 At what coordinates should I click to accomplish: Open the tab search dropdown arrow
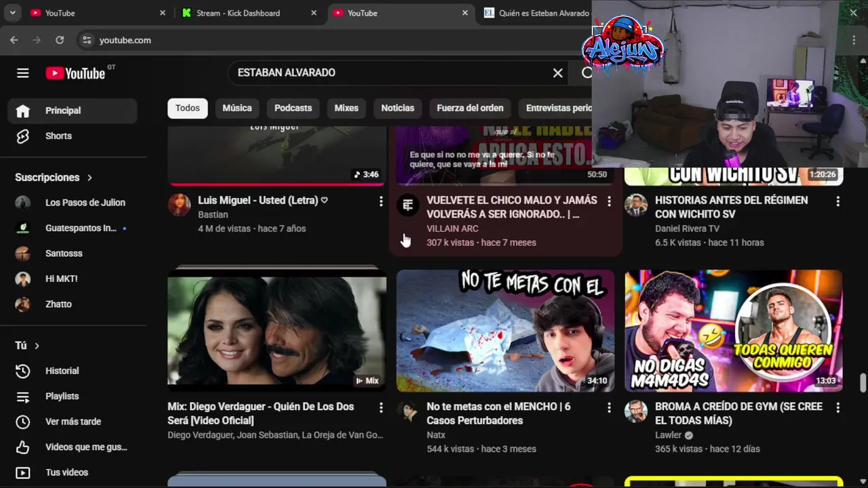(x=13, y=13)
